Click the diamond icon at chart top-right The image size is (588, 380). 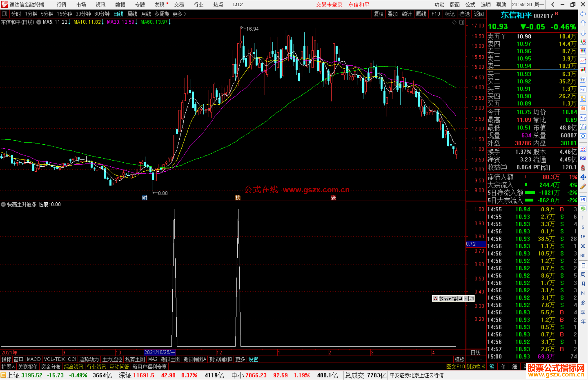(x=454, y=22)
